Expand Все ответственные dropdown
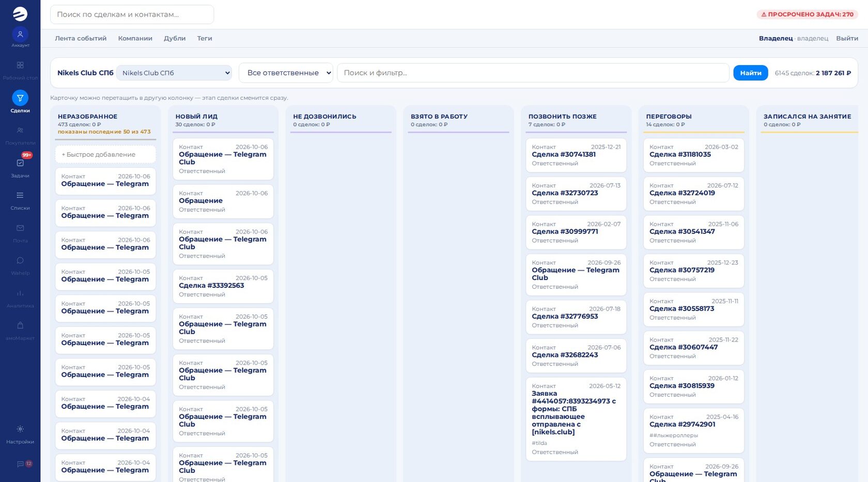This screenshot has width=868, height=482. point(286,73)
